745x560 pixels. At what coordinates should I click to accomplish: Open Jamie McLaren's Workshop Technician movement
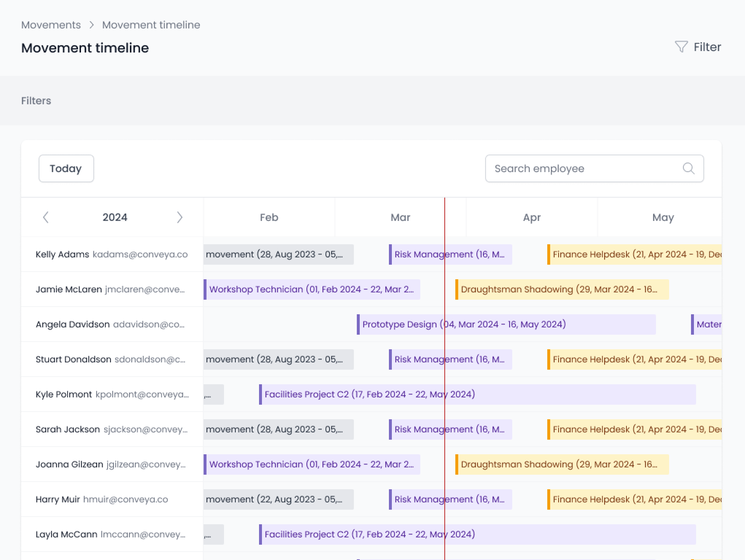(312, 289)
